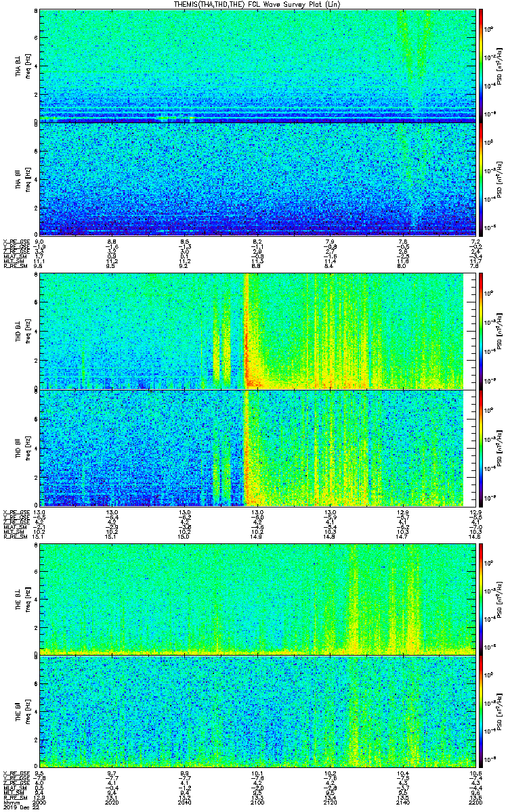This screenshot has width=508, height=812.
Task: Click the THE B-parallel PSD color bar
Action: [x=482, y=710]
